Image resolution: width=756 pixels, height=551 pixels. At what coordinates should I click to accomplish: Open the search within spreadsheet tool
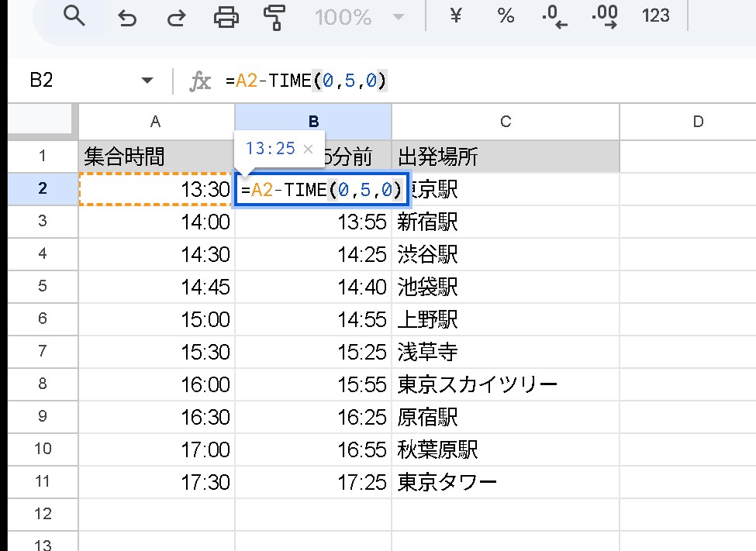(x=74, y=15)
